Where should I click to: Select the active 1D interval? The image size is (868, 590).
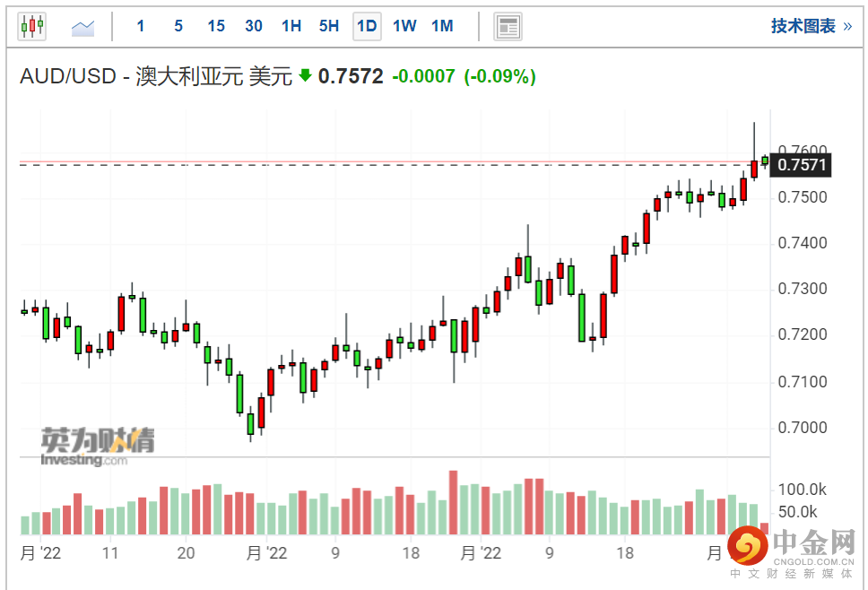[x=367, y=26]
